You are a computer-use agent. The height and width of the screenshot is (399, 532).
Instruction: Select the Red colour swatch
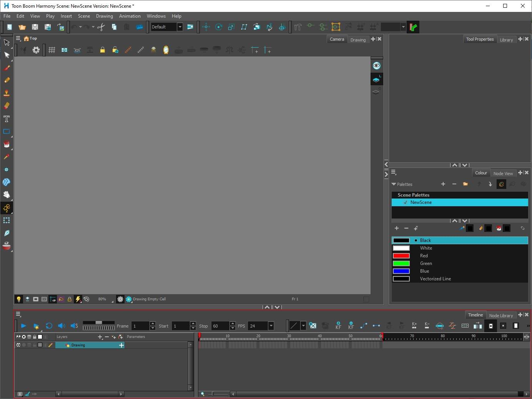pyautogui.click(x=401, y=256)
